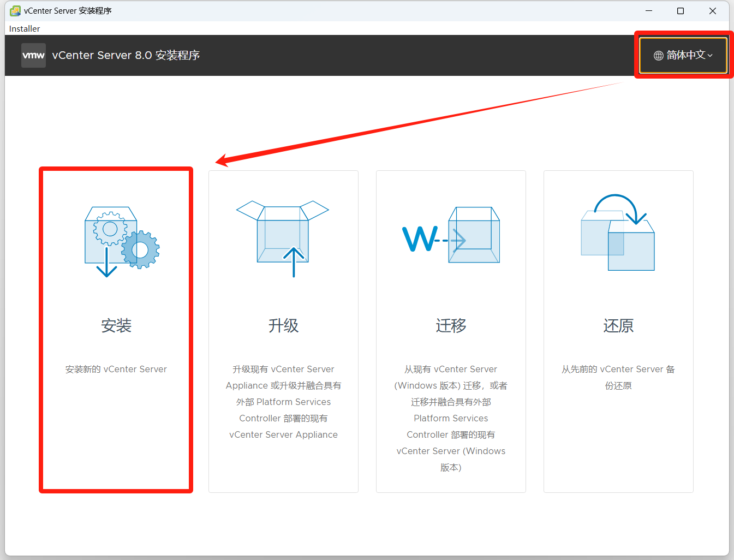734x560 pixels.
Task: Click the 从先前的 vCenter Server 备份还原 text
Action: click(618, 377)
